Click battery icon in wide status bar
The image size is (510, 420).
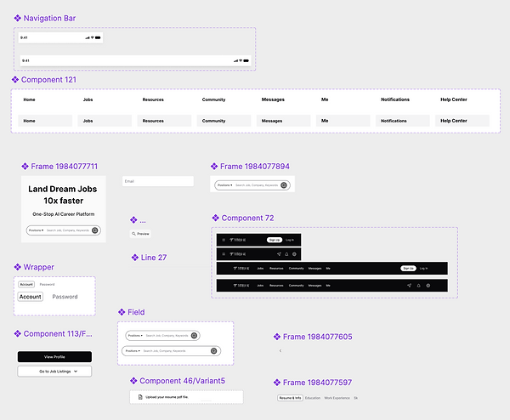click(246, 60)
